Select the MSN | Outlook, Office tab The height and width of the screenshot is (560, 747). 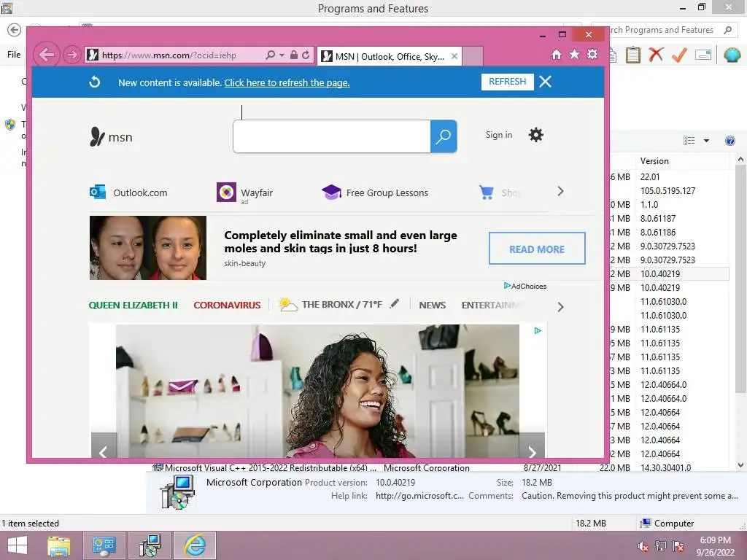click(x=390, y=57)
